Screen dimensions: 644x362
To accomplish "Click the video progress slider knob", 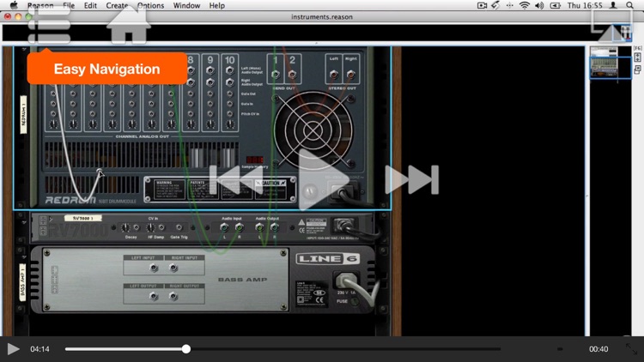I will (x=186, y=349).
